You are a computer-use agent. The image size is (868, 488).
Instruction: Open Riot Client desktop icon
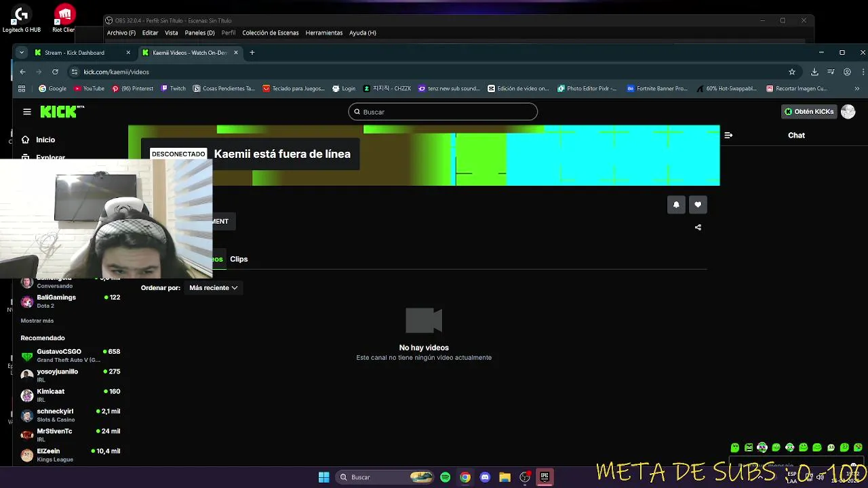pos(64,19)
